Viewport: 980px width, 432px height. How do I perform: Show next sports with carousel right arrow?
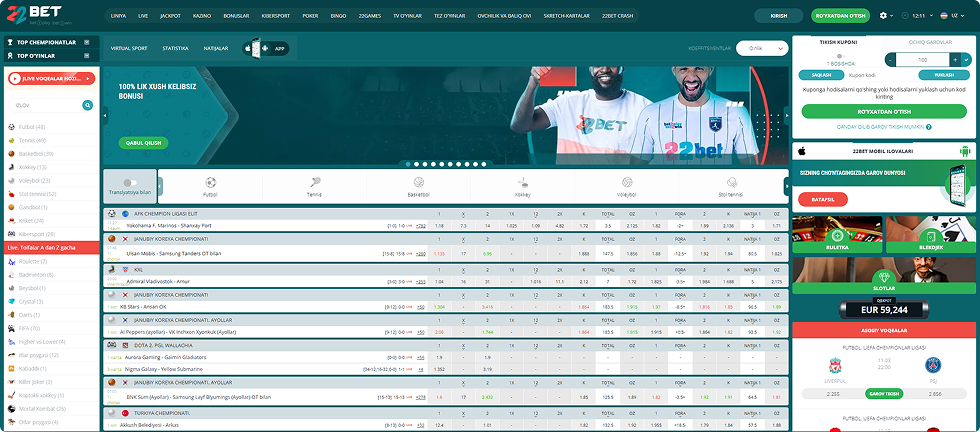(x=786, y=186)
